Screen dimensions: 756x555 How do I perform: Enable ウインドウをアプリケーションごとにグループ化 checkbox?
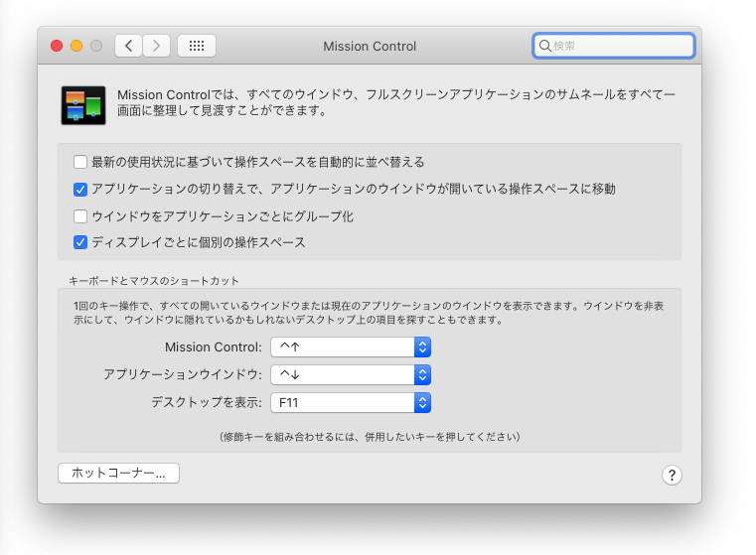[80, 215]
